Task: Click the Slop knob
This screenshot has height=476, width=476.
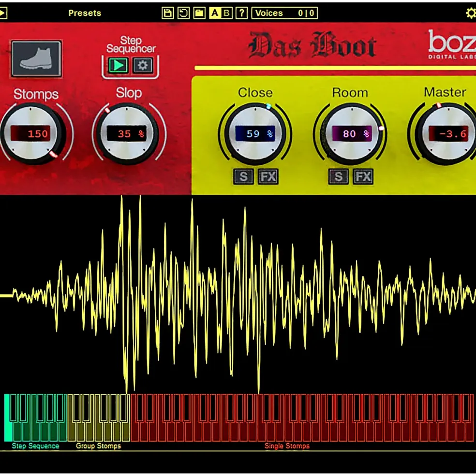Action: 128,134
